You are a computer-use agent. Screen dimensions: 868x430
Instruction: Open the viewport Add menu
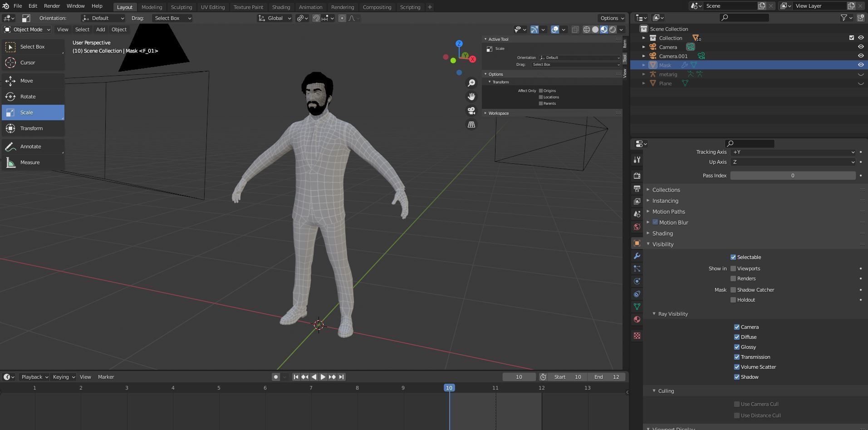[100, 29]
